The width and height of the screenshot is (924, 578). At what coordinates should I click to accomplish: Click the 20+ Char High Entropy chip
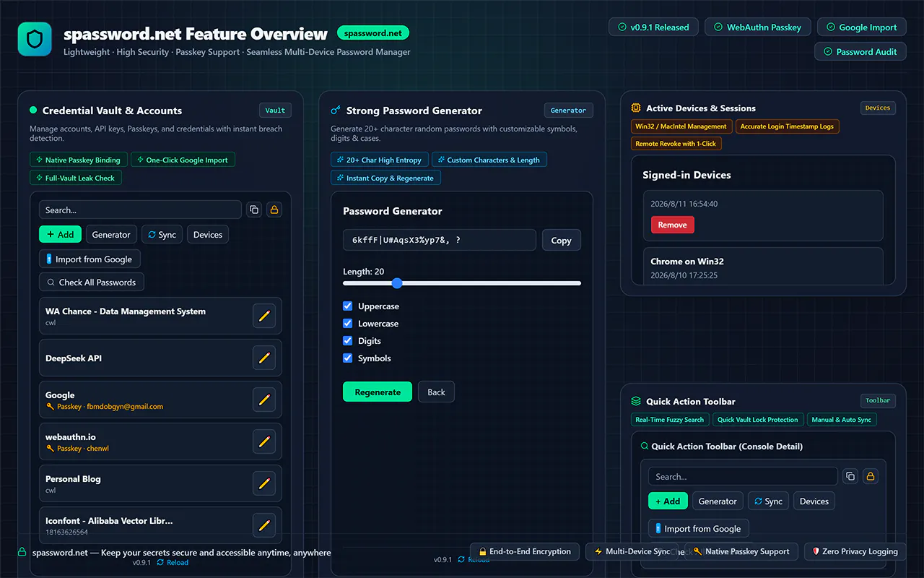tap(380, 160)
